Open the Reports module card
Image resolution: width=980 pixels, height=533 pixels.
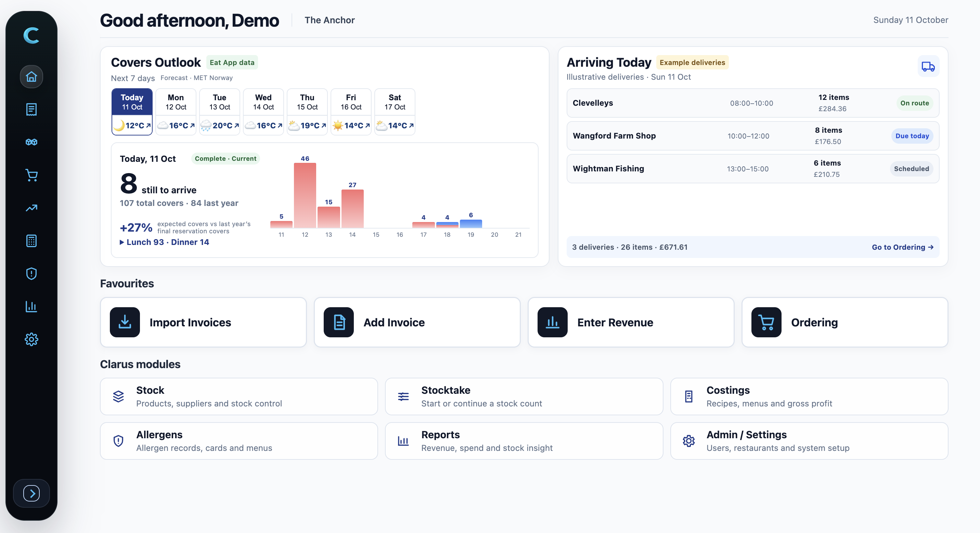[x=524, y=441]
